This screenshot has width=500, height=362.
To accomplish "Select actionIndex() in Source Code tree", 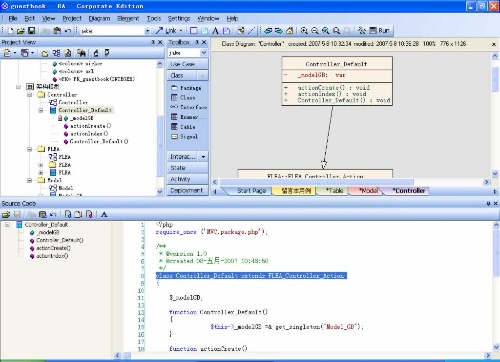I will pyautogui.click(x=52, y=256).
